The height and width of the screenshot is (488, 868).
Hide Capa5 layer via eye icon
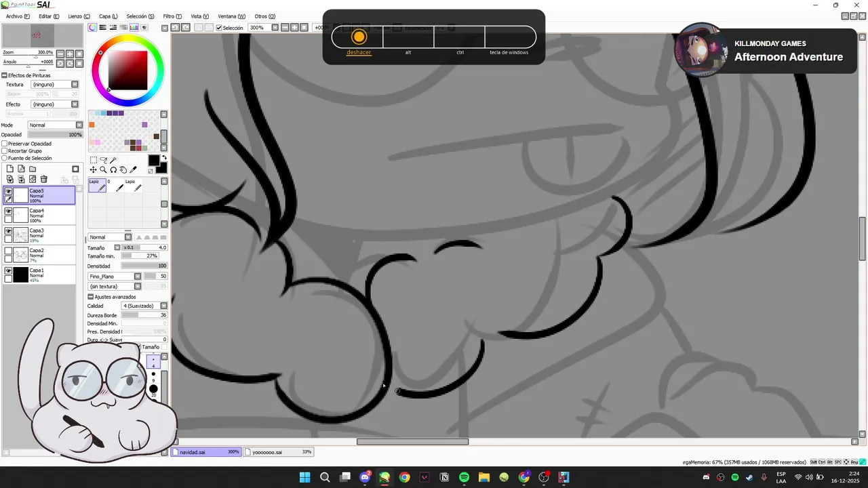coord(8,192)
